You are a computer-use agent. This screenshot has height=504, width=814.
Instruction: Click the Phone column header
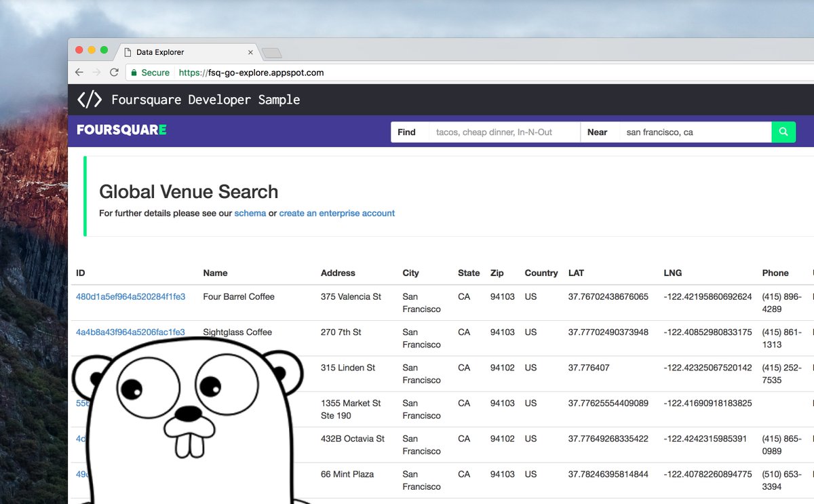coord(775,273)
